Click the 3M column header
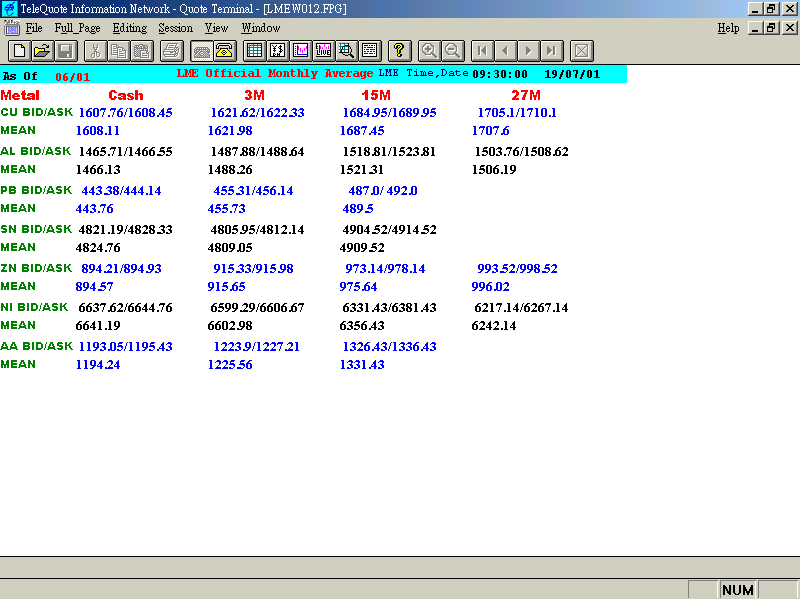This screenshot has height=600, width=800. pyautogui.click(x=254, y=95)
